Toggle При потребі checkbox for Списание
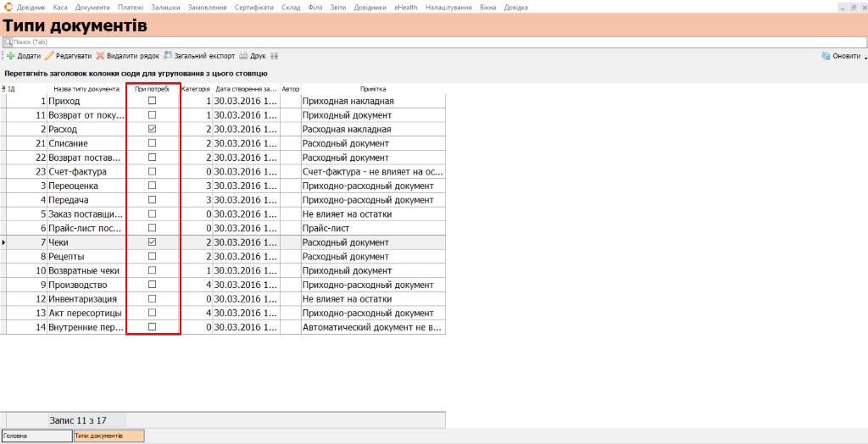The image size is (868, 444). (x=153, y=143)
